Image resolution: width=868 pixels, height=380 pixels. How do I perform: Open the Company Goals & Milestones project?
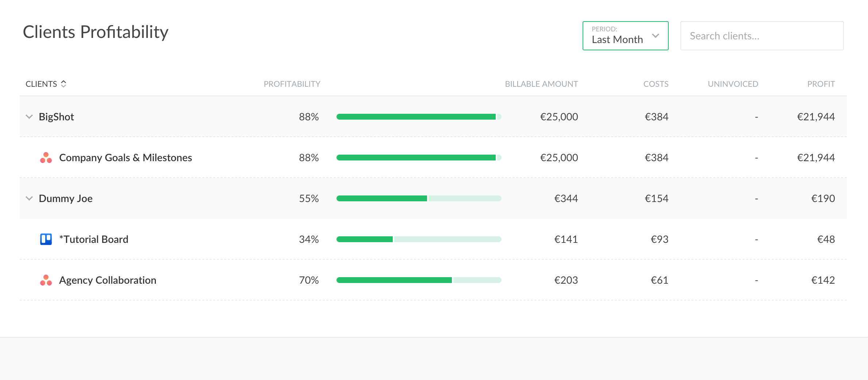click(125, 158)
